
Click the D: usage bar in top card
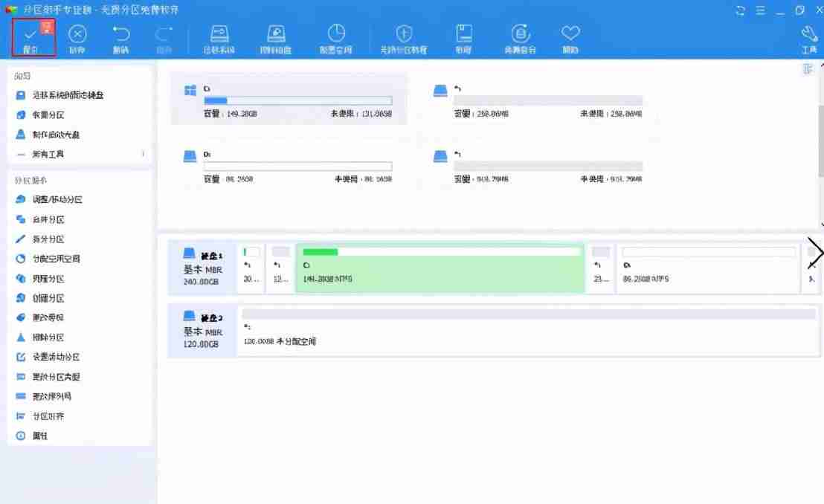298,166
